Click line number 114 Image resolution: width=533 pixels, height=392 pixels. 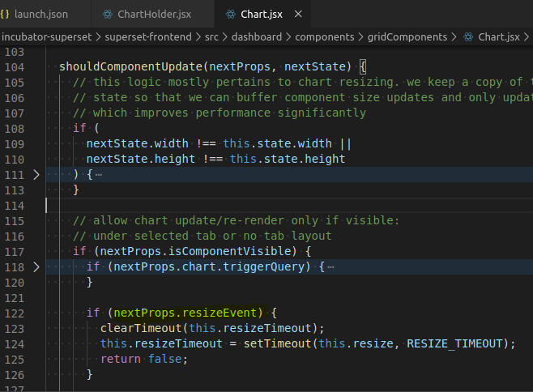pyautogui.click(x=15, y=206)
